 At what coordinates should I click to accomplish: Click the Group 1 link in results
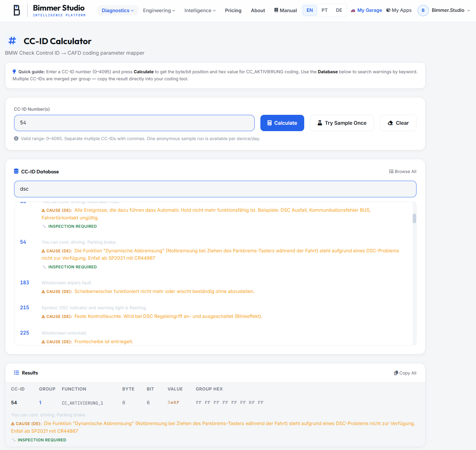pyautogui.click(x=40, y=403)
